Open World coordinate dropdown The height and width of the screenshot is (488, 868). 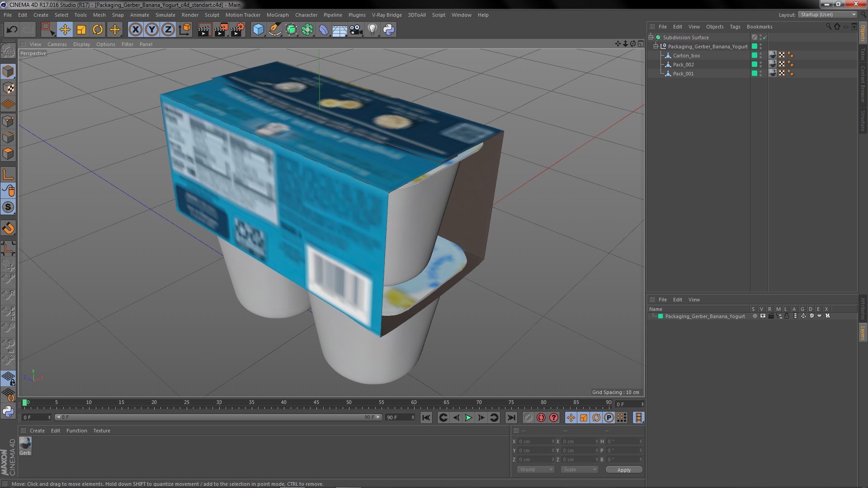536,469
